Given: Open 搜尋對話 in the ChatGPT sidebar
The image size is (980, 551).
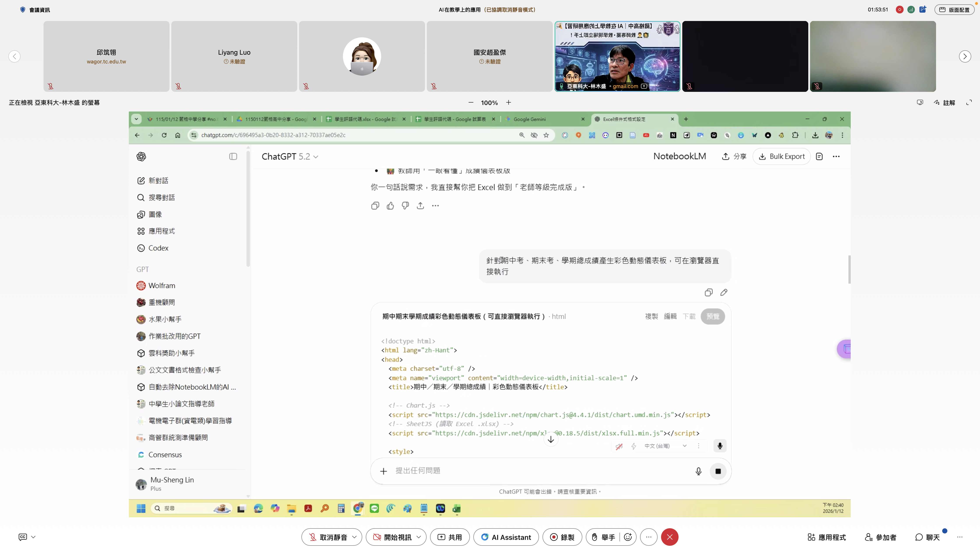Looking at the screenshot, I should pos(161,197).
